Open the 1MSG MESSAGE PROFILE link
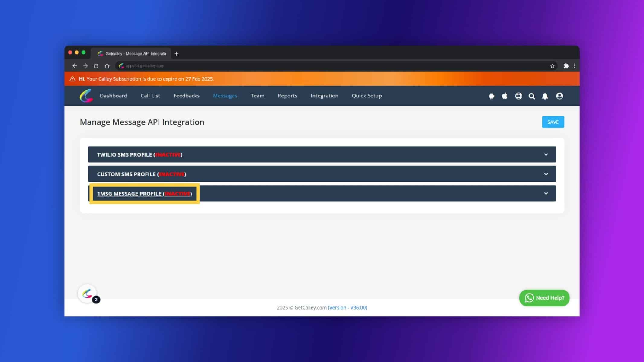Image resolution: width=644 pixels, height=362 pixels. click(x=145, y=194)
